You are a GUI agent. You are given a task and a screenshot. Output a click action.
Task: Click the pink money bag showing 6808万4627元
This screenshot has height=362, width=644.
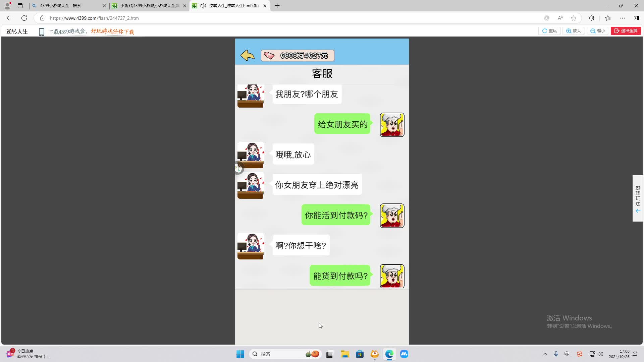click(297, 55)
